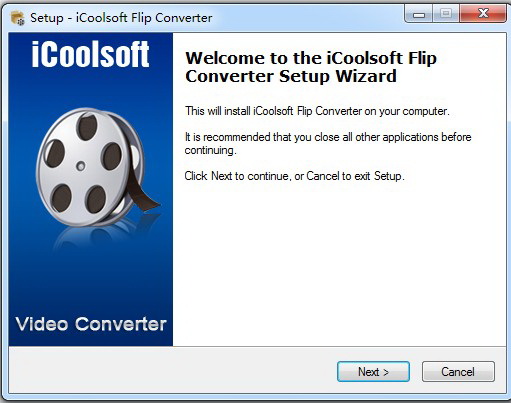Screen dimensions: 511x403
Task: Click the 'recommended that you close' paragraph
Action: (328, 143)
